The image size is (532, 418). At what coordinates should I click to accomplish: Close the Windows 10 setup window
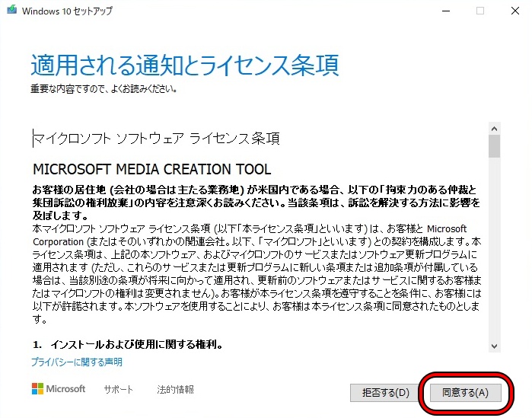click(x=515, y=11)
